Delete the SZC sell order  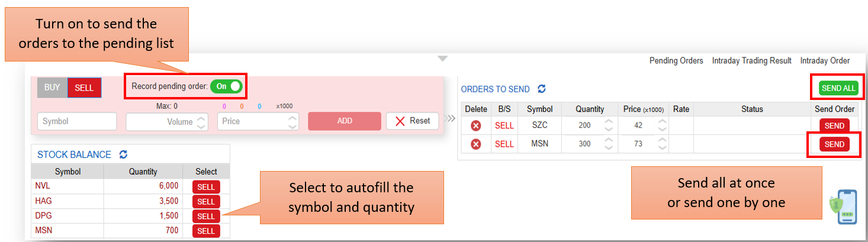click(x=475, y=125)
